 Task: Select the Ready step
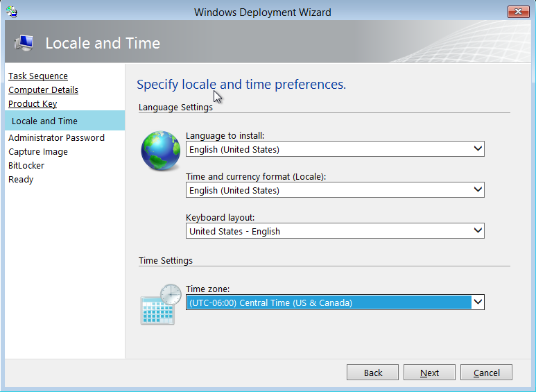click(x=21, y=180)
